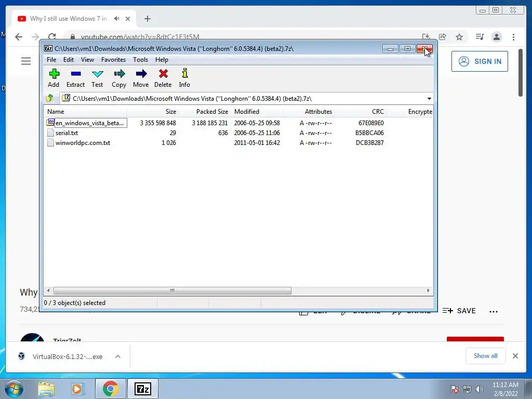Click the size value 3 355 598 848
Viewport: 532px width, 399px height.
[158, 123]
